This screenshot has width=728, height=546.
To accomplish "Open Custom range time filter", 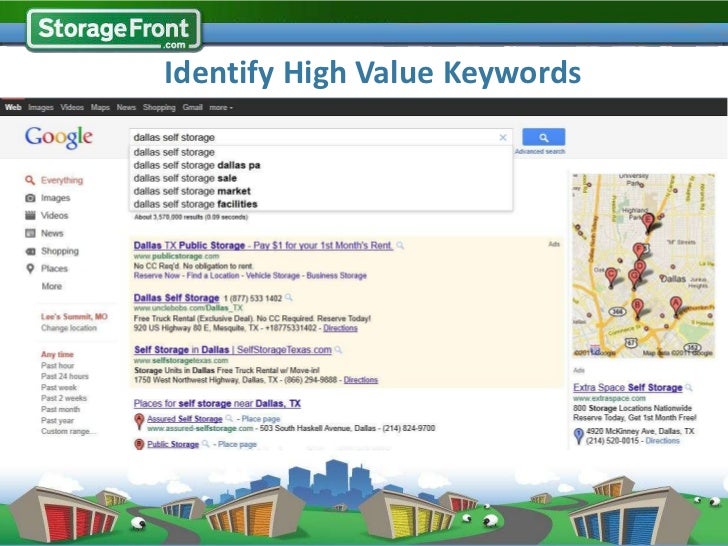I will pos(69,431).
